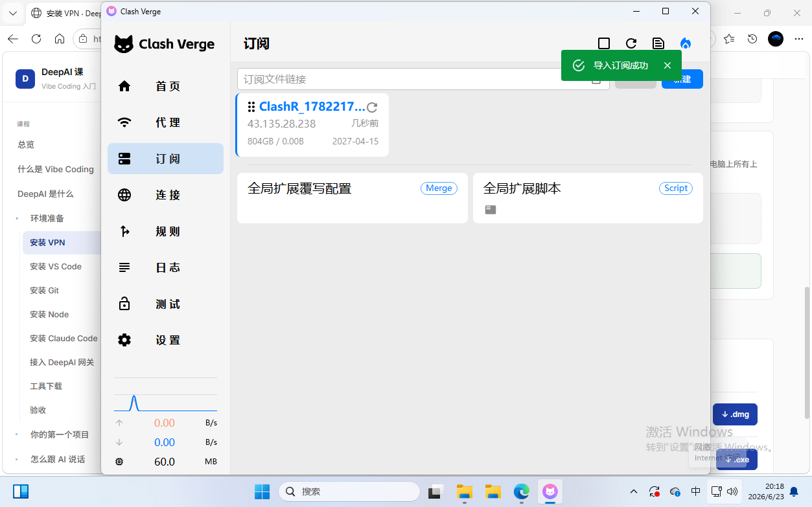Select the 订阅 subscriptions sidebar item
This screenshot has height=507, width=812.
(x=165, y=159)
